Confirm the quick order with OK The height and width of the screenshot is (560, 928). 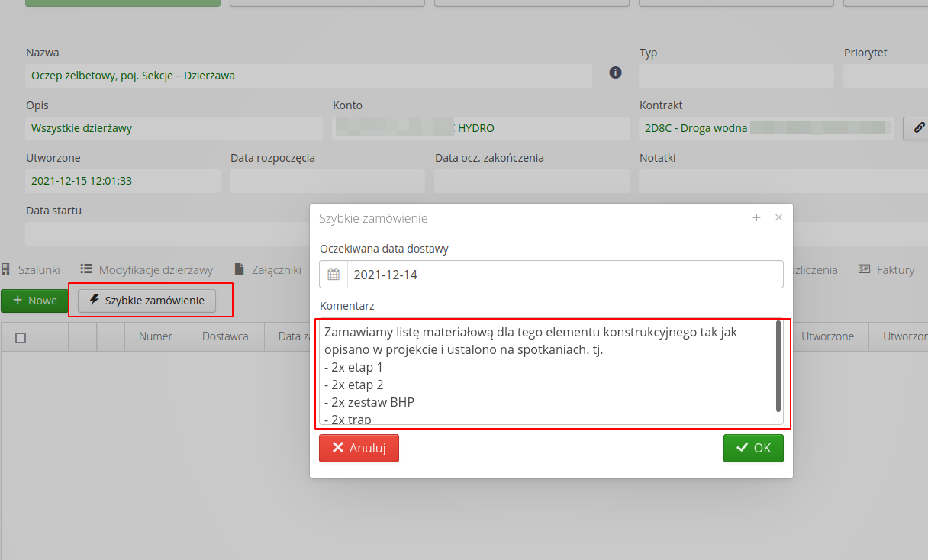pos(753,448)
